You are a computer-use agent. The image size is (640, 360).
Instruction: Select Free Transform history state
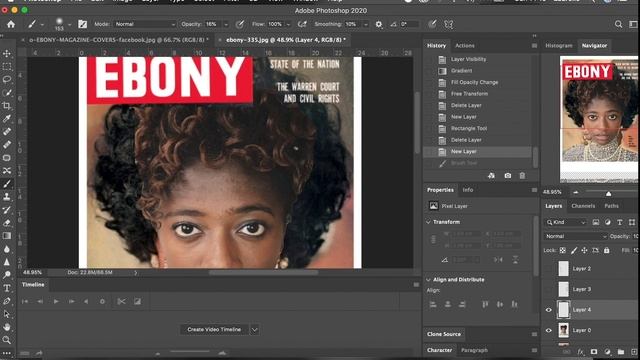[x=478, y=94]
